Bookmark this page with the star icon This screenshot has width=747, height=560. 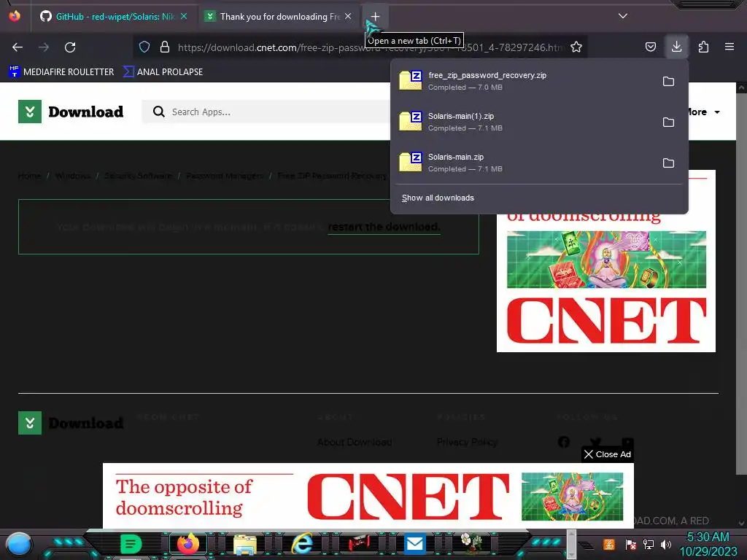(576, 47)
